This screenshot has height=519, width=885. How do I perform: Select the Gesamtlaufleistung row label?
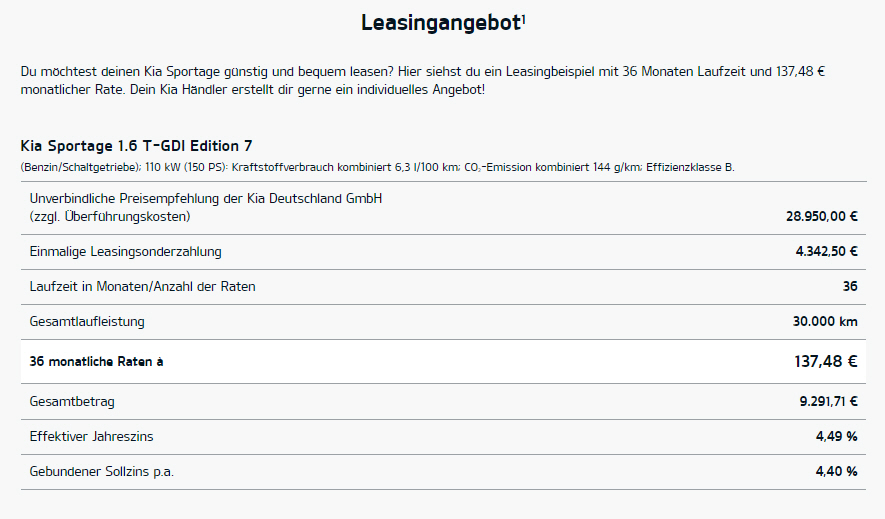pyautogui.click(x=87, y=322)
